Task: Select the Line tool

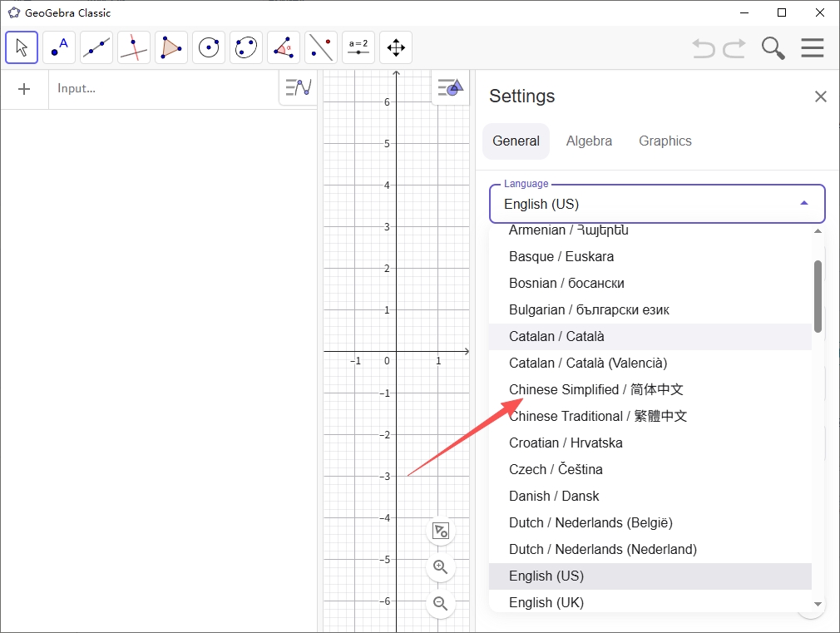Action: tap(96, 47)
